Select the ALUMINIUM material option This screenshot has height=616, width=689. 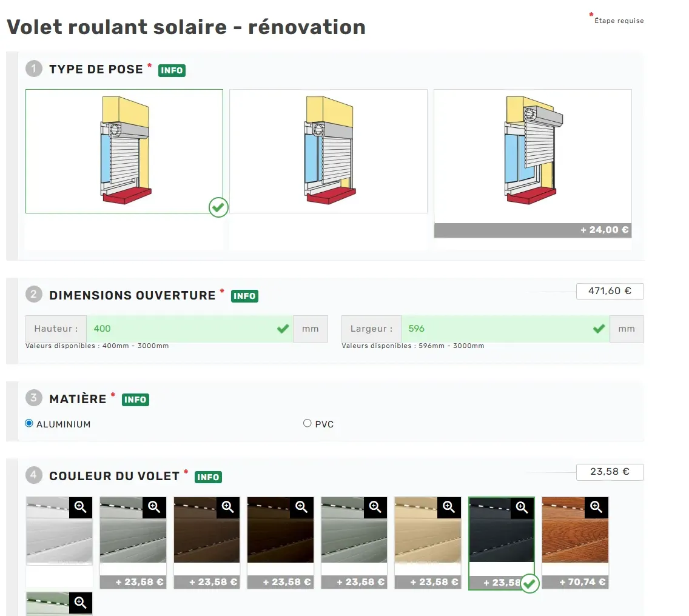click(28, 423)
